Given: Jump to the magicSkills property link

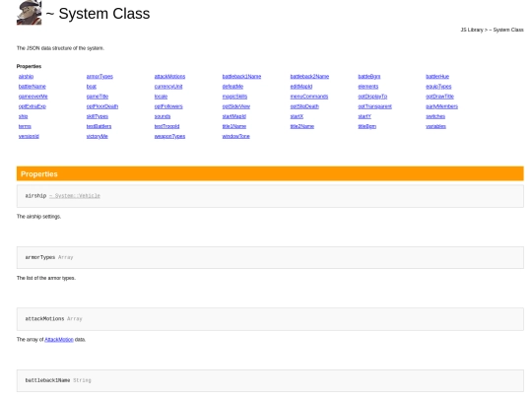Looking at the screenshot, I should (234, 97).
